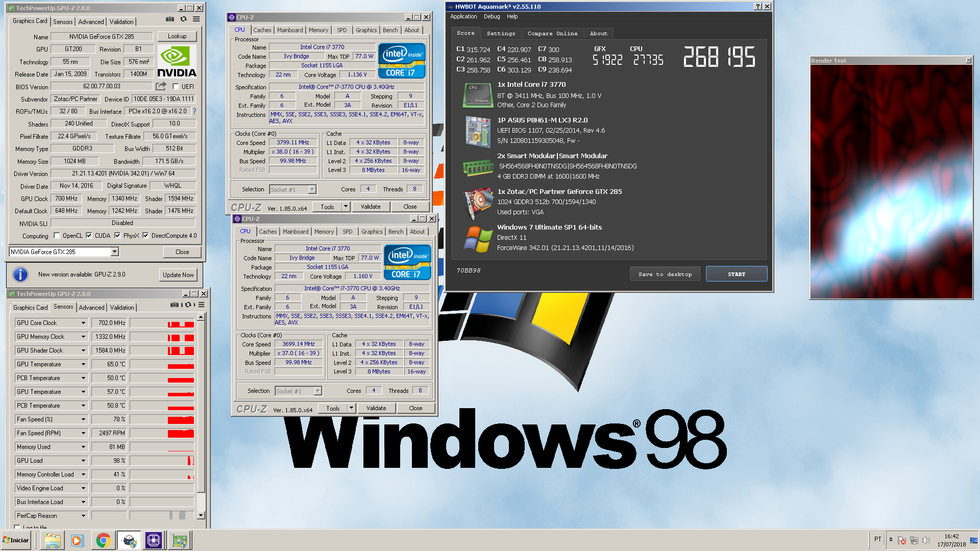The width and height of the screenshot is (980, 551).
Task: Click the GPU Load sensor history graph
Action: [x=162, y=461]
